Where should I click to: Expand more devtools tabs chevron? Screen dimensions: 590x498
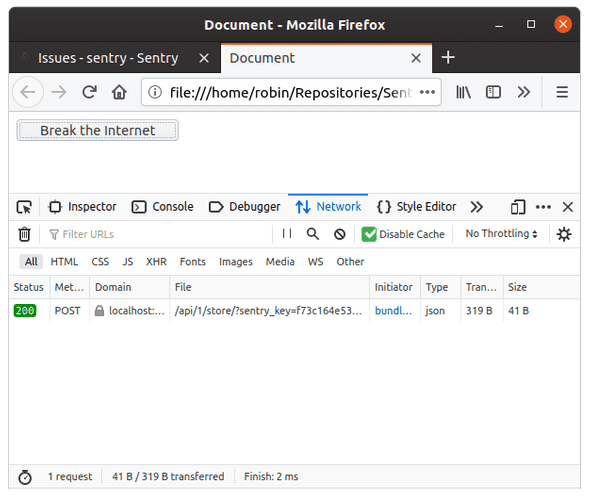pyautogui.click(x=476, y=207)
